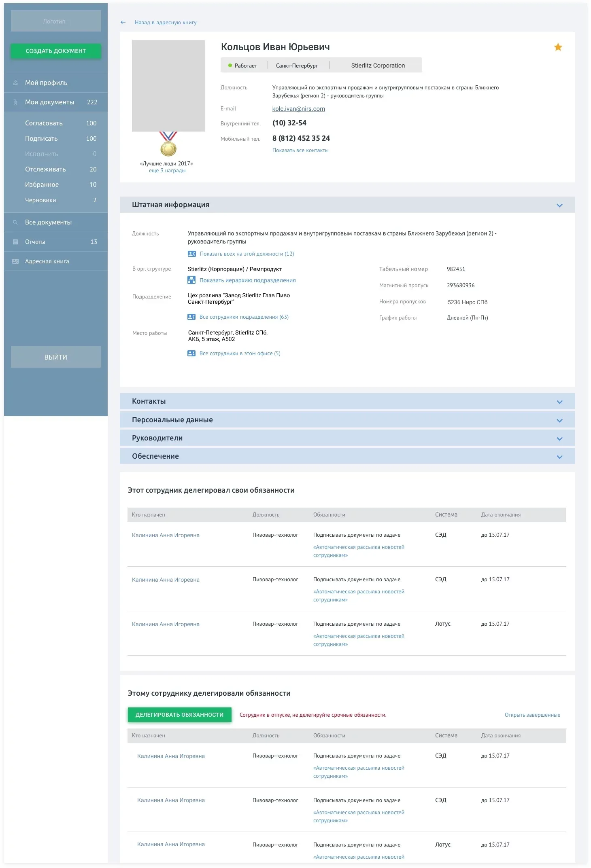Click people icon beside Все сотрудники подразделения
The image size is (591, 868).
[x=191, y=317]
